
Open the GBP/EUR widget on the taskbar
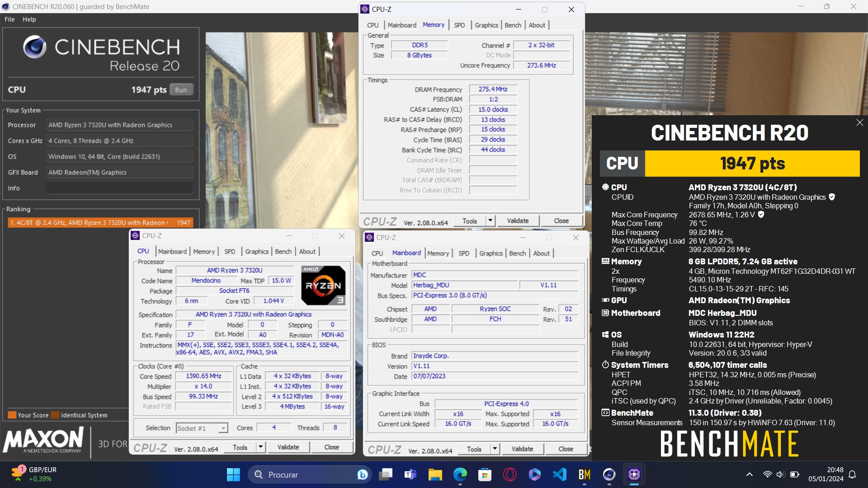tap(34, 474)
